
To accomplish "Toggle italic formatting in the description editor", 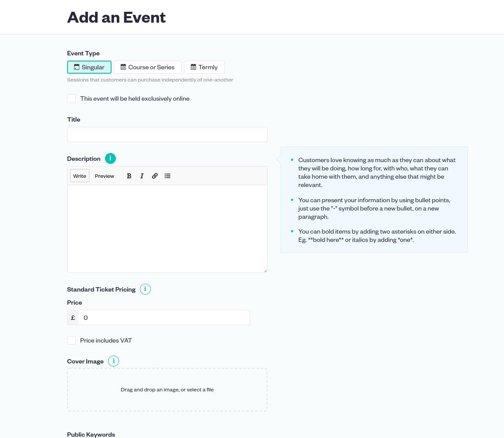I will [x=142, y=176].
